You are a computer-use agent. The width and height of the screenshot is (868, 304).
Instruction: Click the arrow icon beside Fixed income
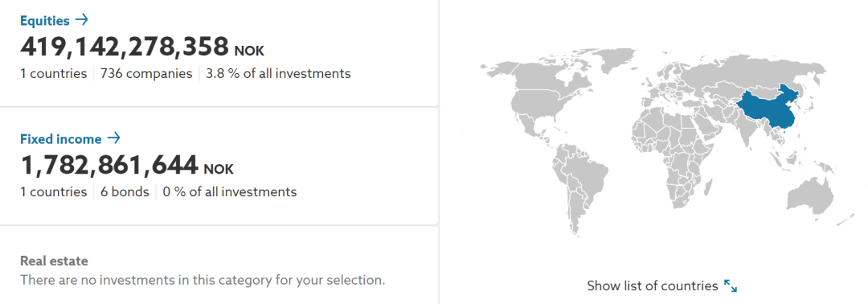coord(113,138)
